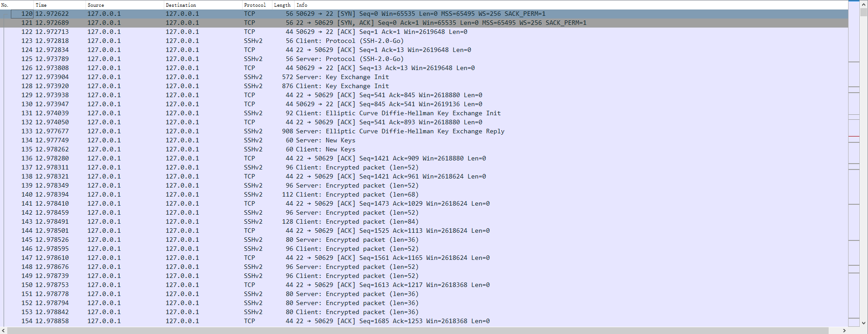The width and height of the screenshot is (868, 334).
Task: Click the Length column header
Action: [x=282, y=5]
